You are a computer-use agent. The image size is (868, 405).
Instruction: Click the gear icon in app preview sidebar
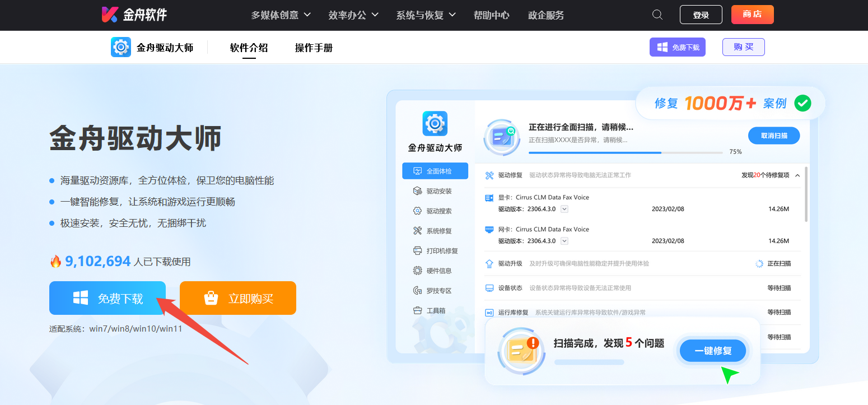(x=435, y=123)
